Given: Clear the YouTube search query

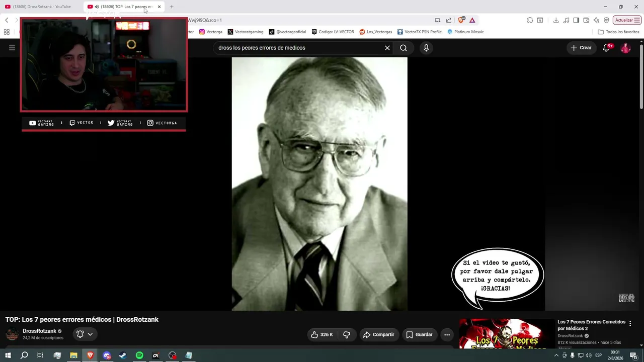Looking at the screenshot, I should tap(387, 48).
